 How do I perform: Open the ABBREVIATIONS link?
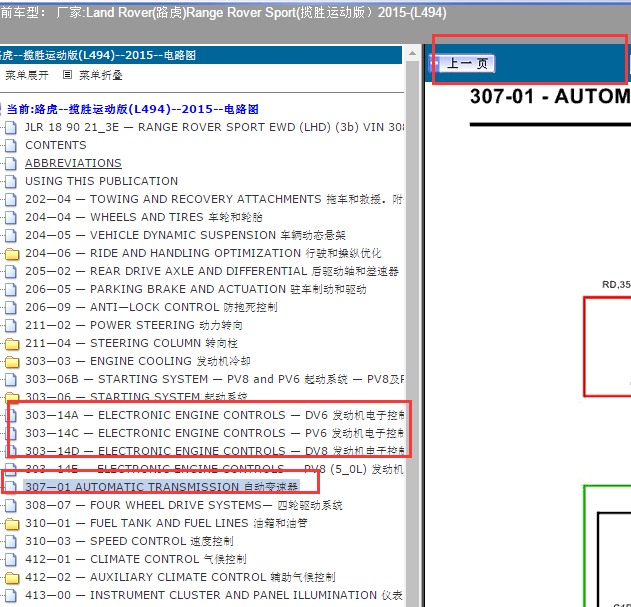[73, 163]
